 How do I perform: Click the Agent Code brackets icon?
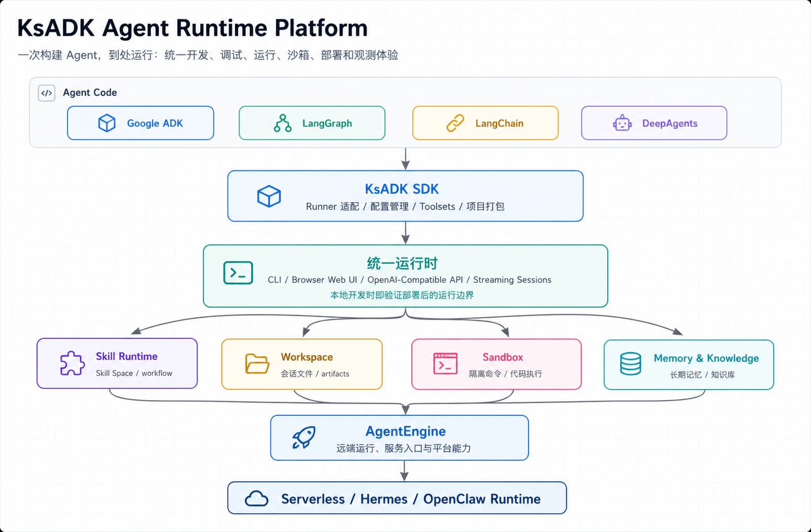pos(47,93)
